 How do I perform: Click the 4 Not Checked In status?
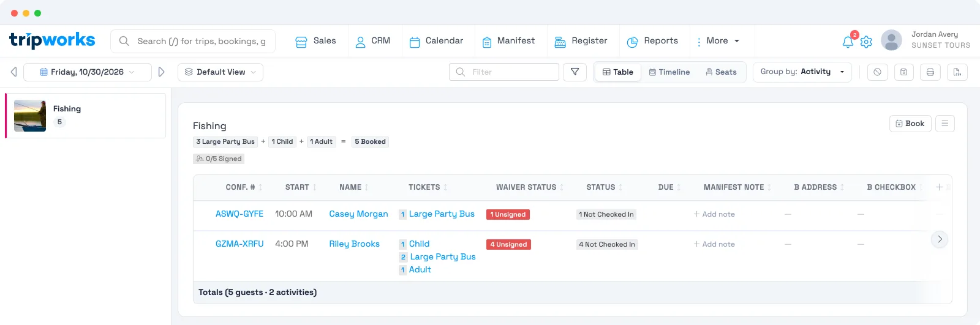pyautogui.click(x=607, y=245)
